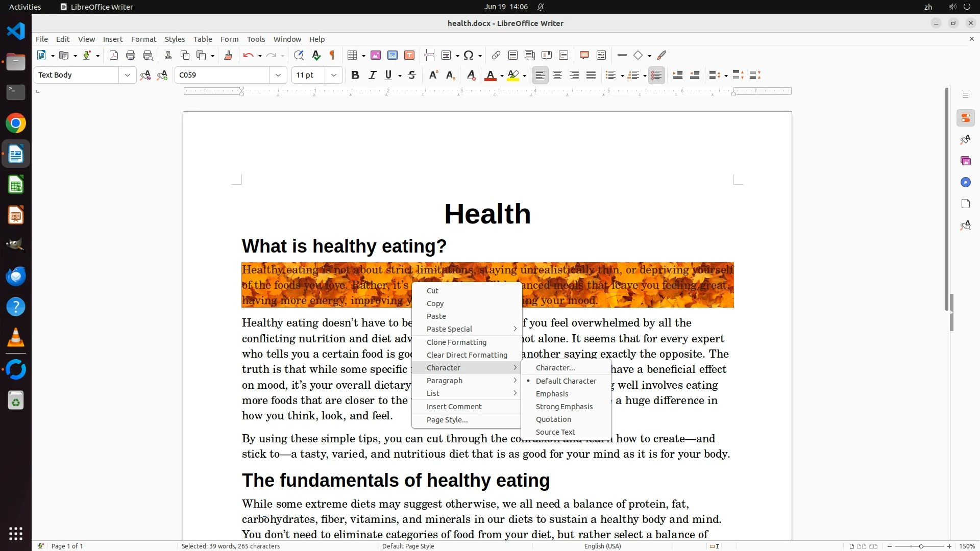Expand the paragraph style dropdown

(127, 75)
